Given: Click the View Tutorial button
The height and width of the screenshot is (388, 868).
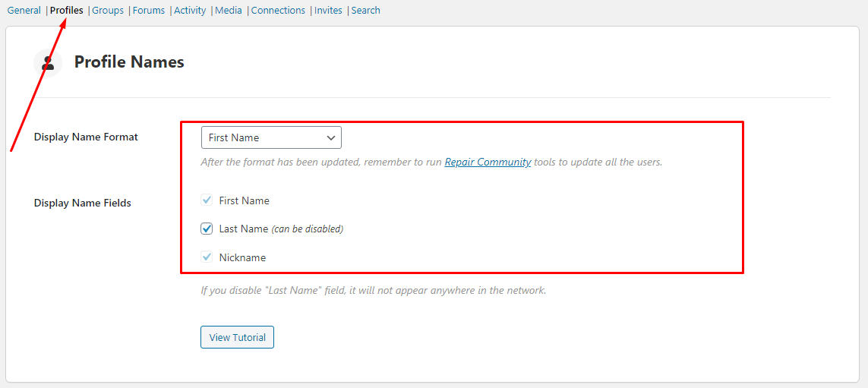Looking at the screenshot, I should (237, 337).
